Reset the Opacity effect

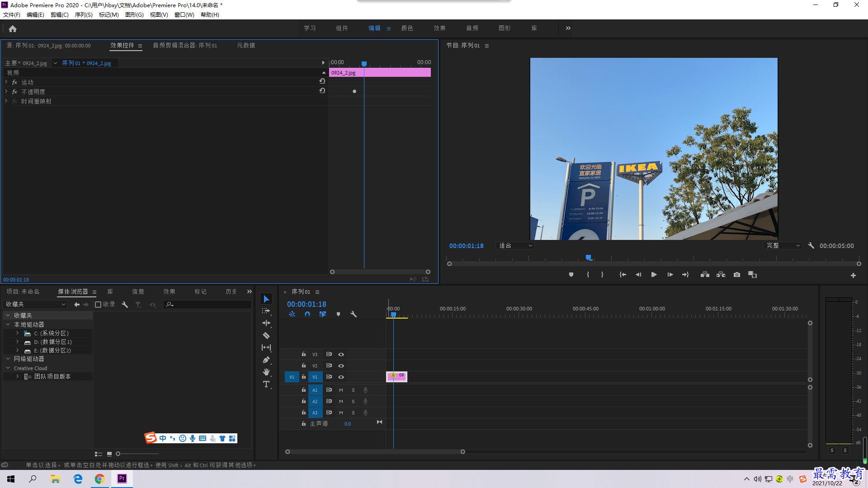click(x=322, y=90)
